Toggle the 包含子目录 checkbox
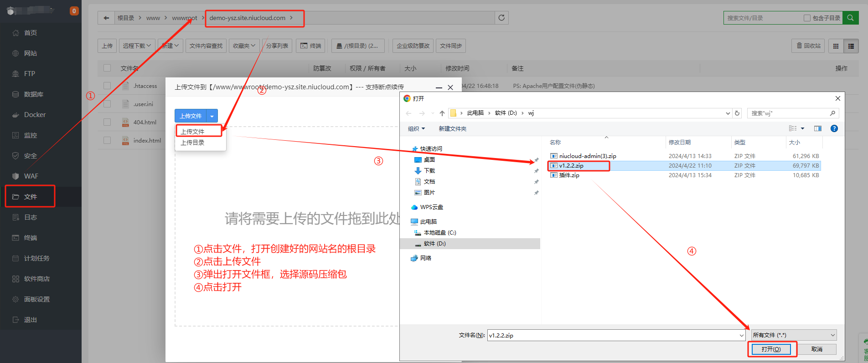868x363 pixels. pos(807,18)
